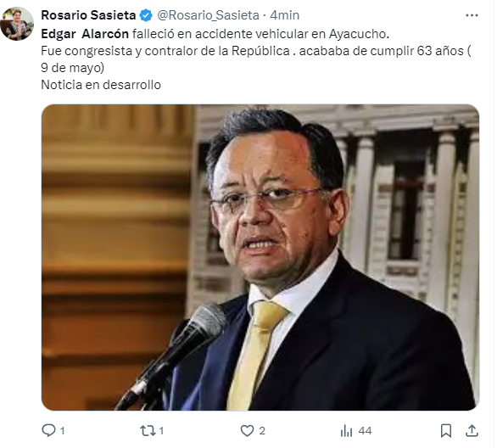Open the view analytics bar chart icon
The height and width of the screenshot is (448, 497).
[x=346, y=431]
